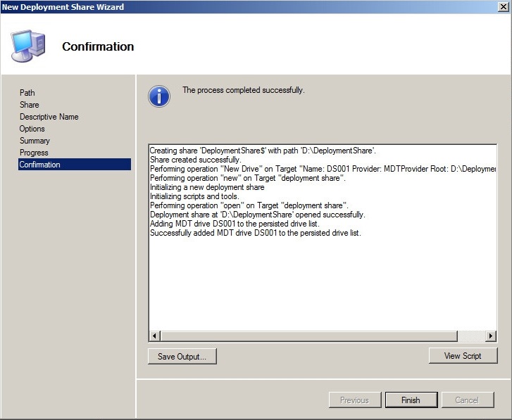Click the output scrollbar right arrow
Screen dimensions: 512x420
click(491, 336)
